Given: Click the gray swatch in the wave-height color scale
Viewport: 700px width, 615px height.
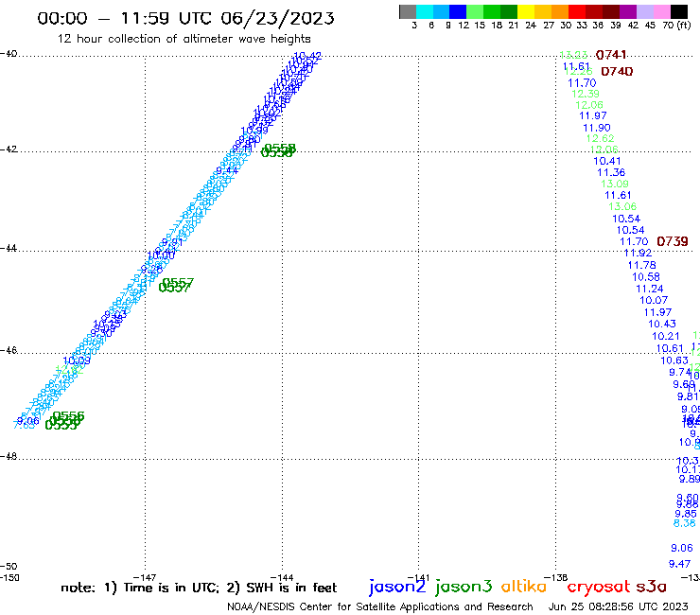Looking at the screenshot, I should pyautogui.click(x=408, y=11).
